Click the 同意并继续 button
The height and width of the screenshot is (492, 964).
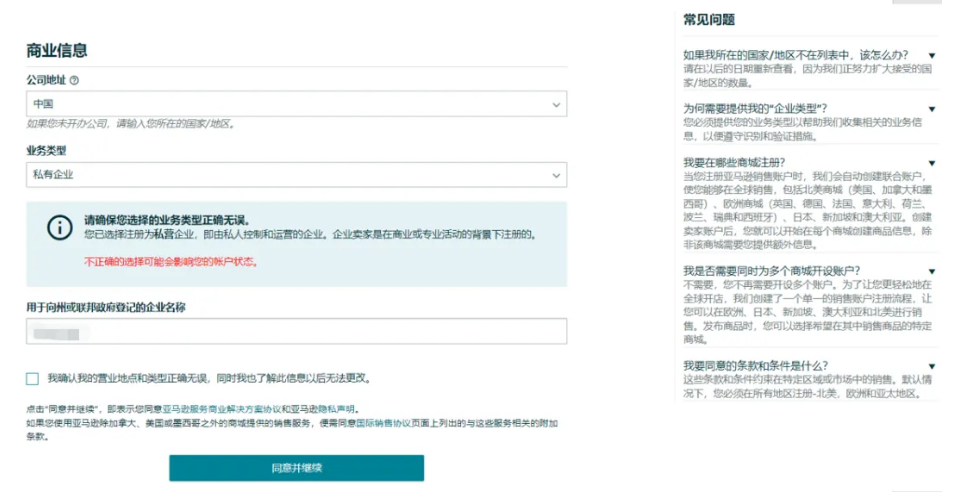coord(296,468)
